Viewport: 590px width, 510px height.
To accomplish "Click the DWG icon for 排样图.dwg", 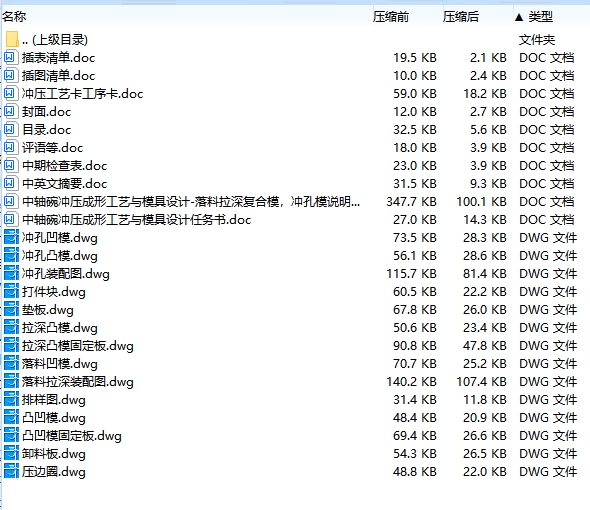I will click(x=11, y=400).
